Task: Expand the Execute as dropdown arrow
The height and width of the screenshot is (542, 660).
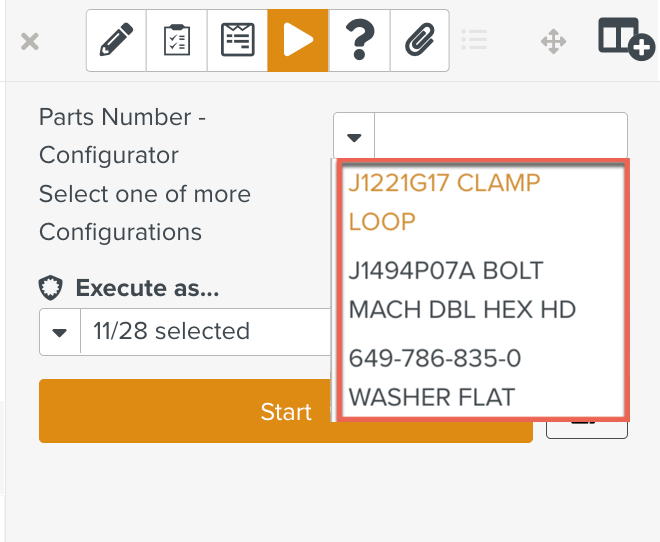Action: 60,332
